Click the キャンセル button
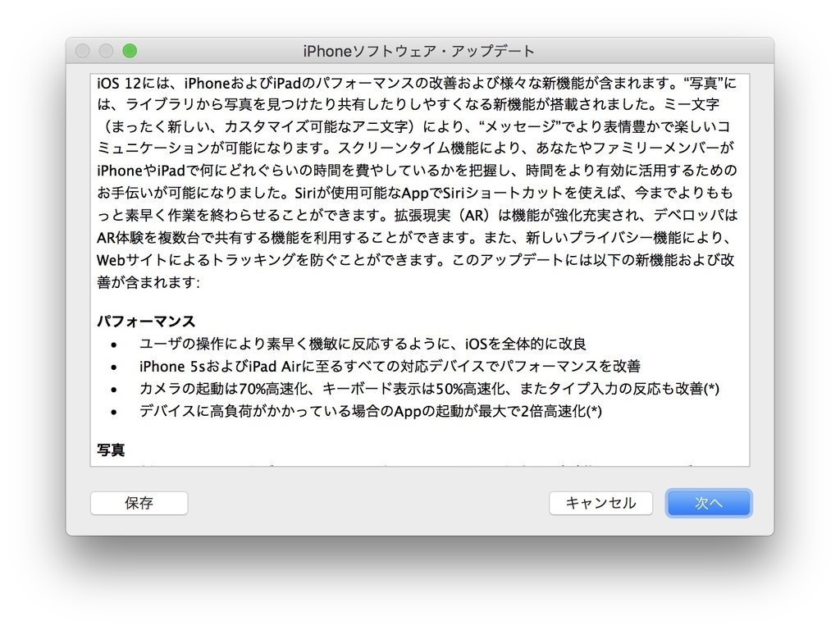This screenshot has height=630, width=840. (x=600, y=503)
